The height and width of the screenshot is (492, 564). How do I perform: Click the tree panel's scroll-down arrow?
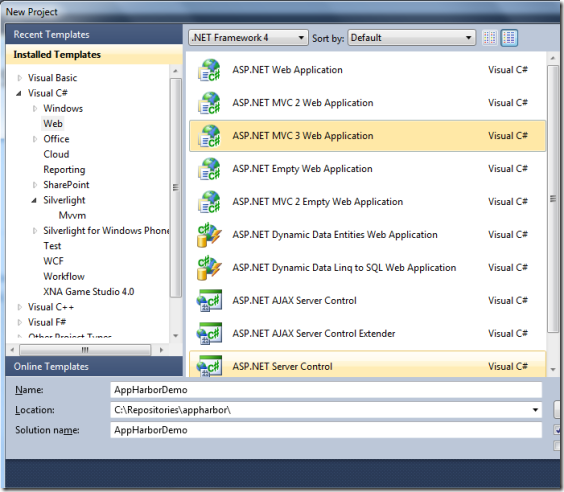(x=176, y=336)
